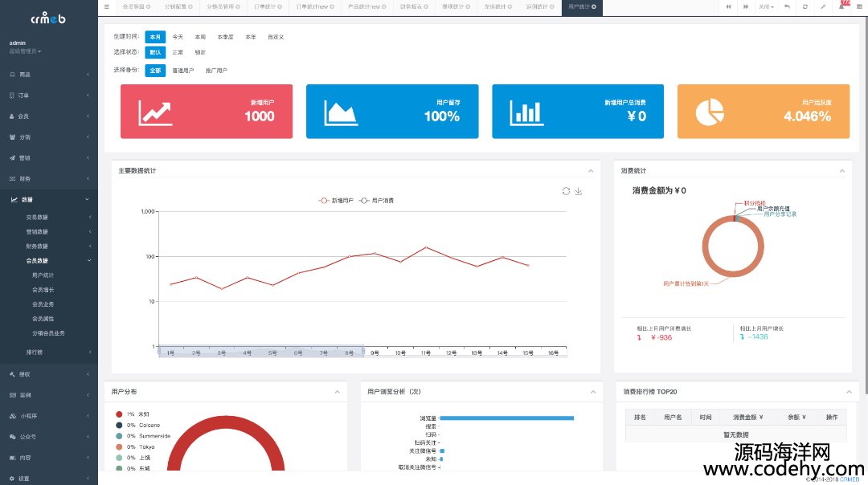Open the notification bell with red badge

[x=843, y=6]
